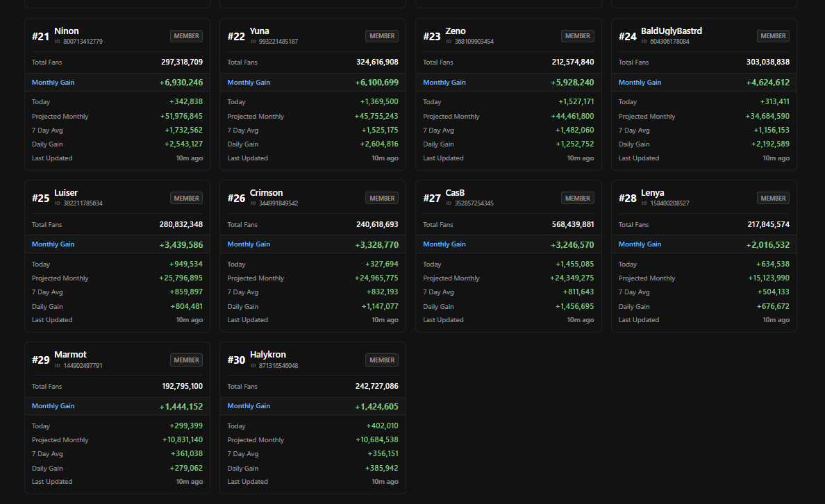Select the player name Marmot

click(x=71, y=355)
